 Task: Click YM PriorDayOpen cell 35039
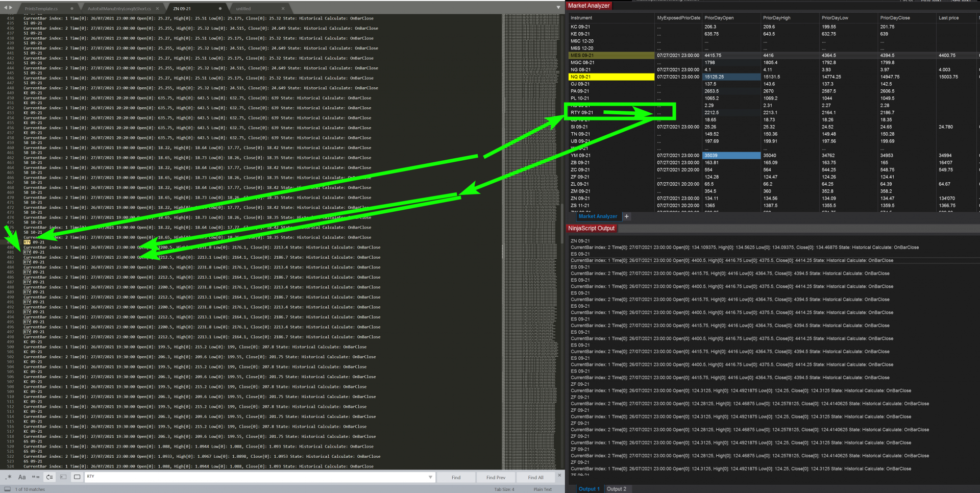pyautogui.click(x=732, y=155)
